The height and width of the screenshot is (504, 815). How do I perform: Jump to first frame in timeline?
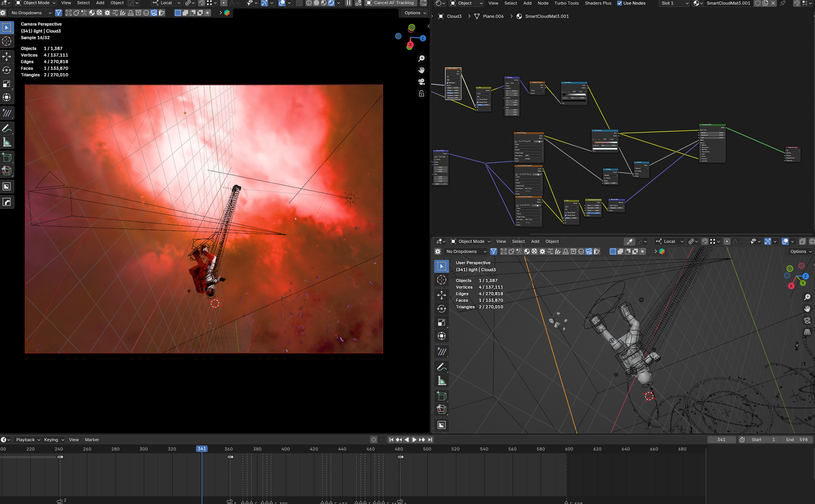pyautogui.click(x=391, y=440)
